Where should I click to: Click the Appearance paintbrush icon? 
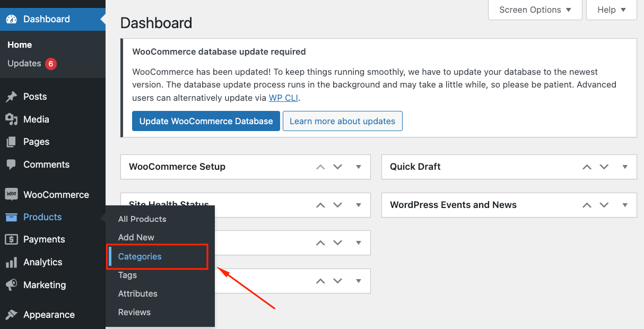[12, 315]
